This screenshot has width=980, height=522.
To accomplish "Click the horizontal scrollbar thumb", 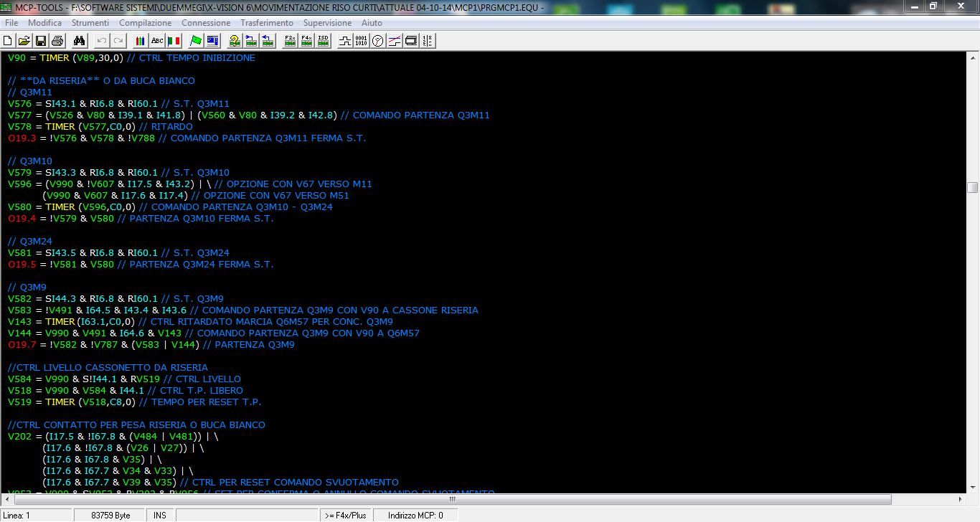I will 451,499.
